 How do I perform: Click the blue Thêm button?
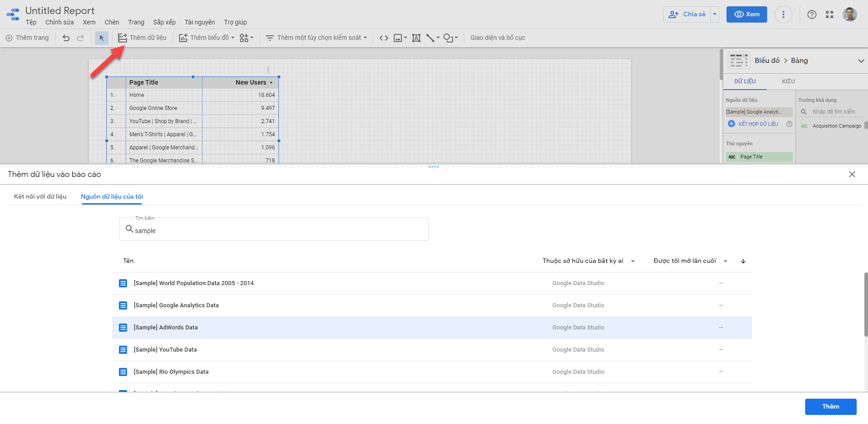point(830,406)
